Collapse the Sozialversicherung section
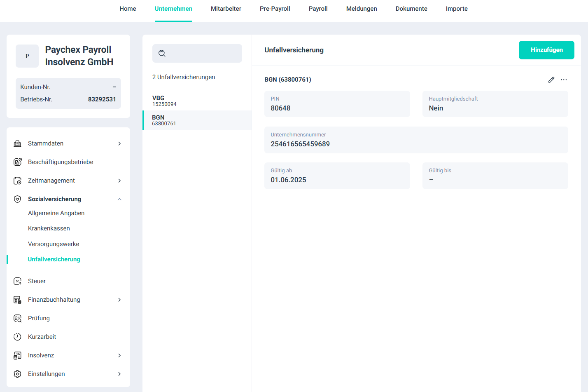588x392 pixels. coord(119,199)
